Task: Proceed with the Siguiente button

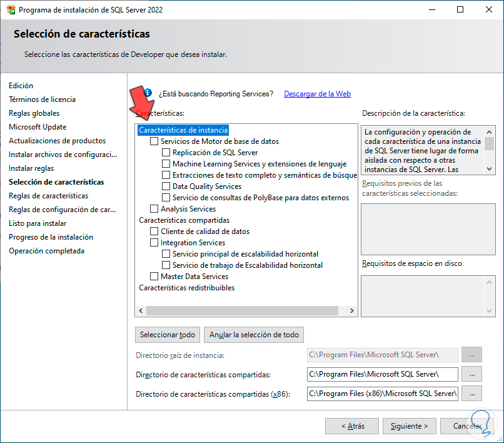Action: pos(409,426)
